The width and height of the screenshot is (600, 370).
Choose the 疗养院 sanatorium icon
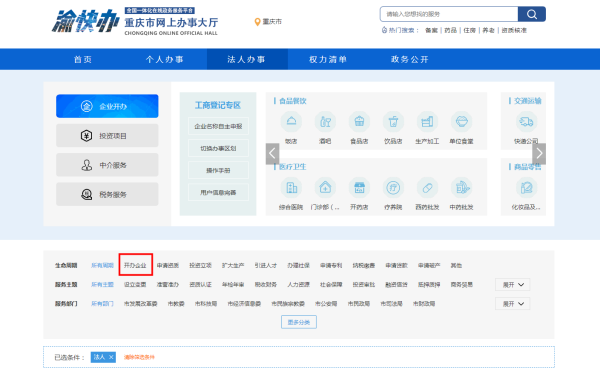pyautogui.click(x=393, y=187)
